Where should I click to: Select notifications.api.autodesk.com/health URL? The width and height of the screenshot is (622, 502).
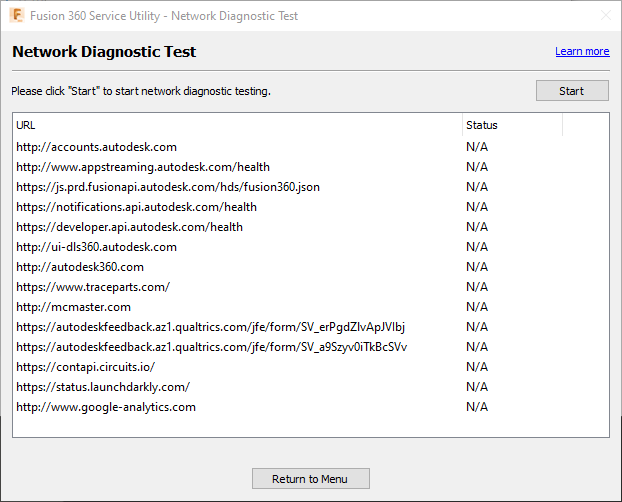coord(136,207)
